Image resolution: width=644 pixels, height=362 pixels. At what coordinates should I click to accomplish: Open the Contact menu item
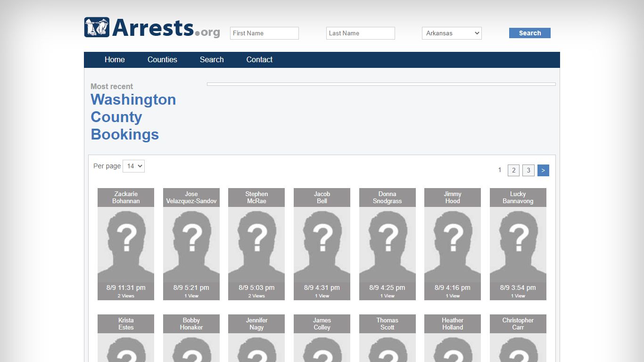pyautogui.click(x=259, y=59)
